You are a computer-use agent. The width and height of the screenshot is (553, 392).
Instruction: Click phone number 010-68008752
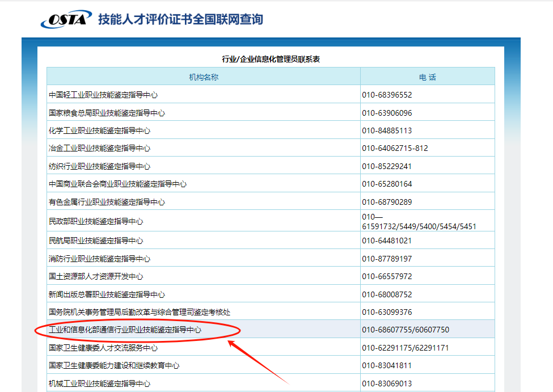tap(387, 294)
